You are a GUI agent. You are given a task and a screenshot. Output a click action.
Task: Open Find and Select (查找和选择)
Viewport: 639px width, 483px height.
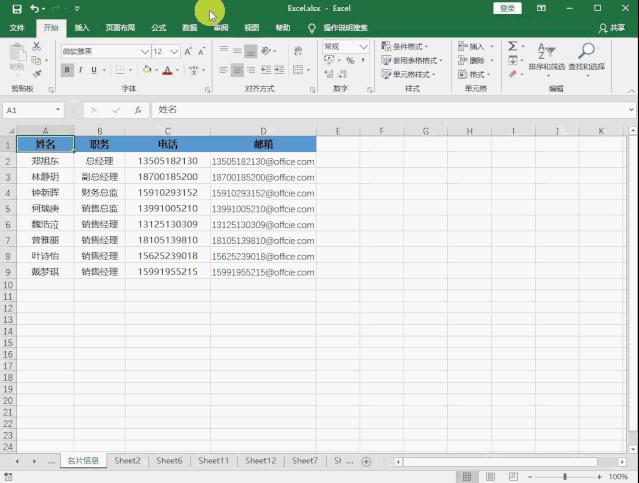pyautogui.click(x=586, y=58)
